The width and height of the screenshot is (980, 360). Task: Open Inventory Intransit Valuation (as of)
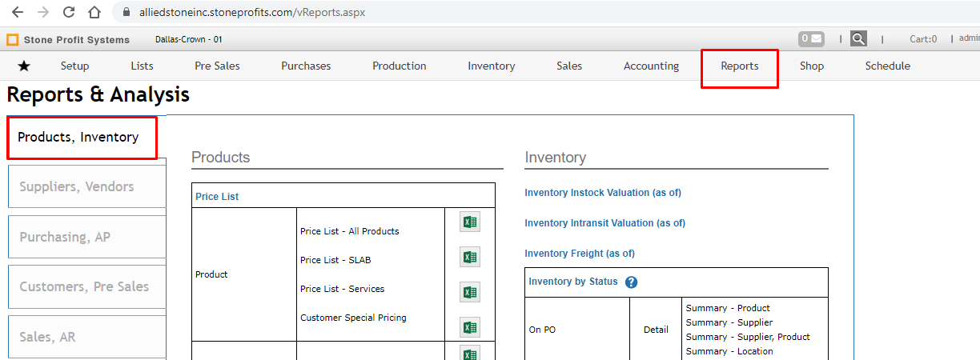coord(605,223)
